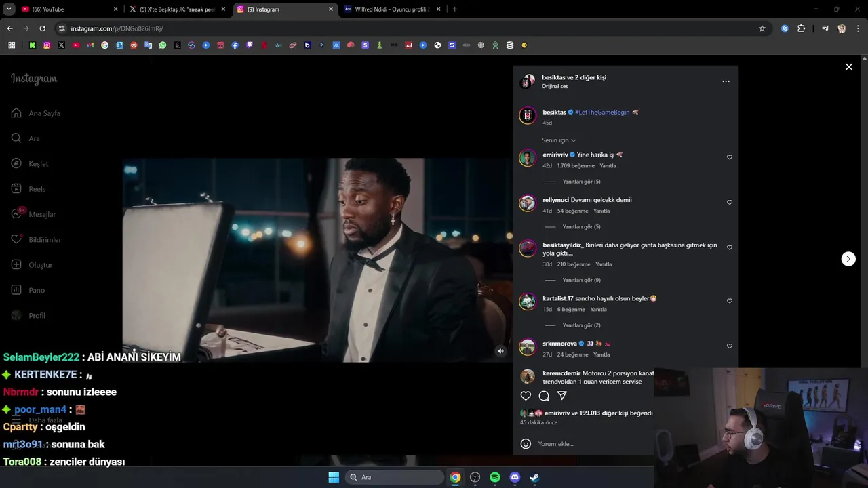Like srknmorova's comment
868x488 pixels.
(730, 346)
